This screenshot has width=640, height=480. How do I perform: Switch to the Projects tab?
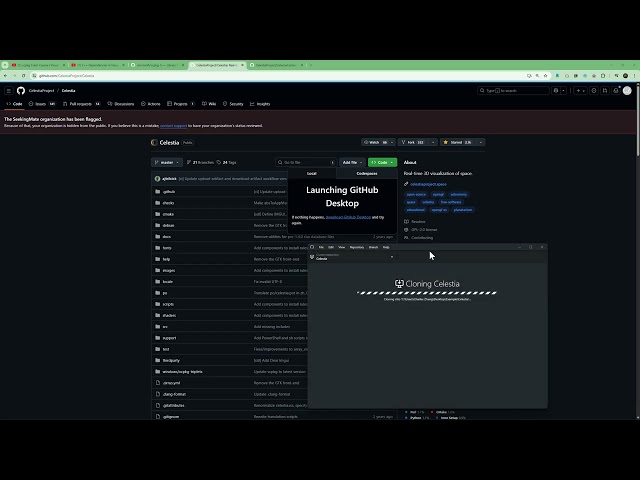181,104
